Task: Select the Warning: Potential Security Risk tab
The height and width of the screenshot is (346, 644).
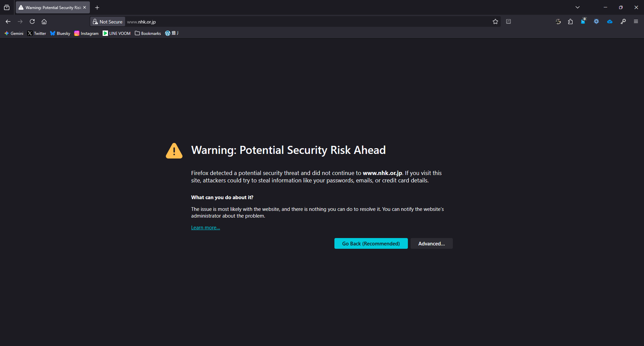Action: (x=51, y=7)
